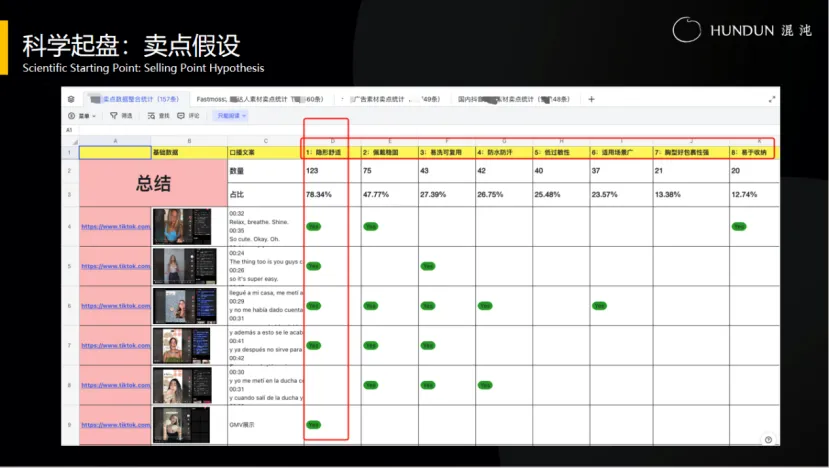Click the sheet list layers icon
Viewport: 830px width, 468px height.
coord(71,99)
